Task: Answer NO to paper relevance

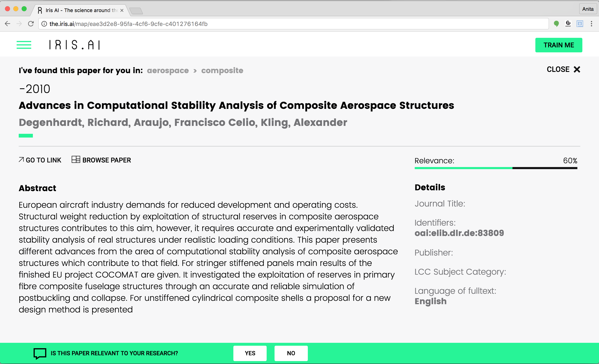Action: [x=291, y=353]
